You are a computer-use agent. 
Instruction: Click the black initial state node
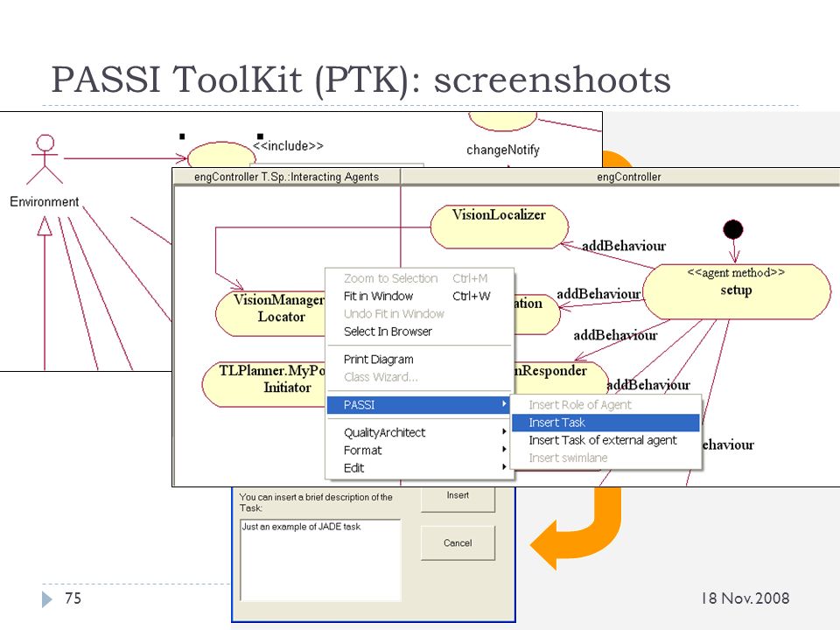733,229
